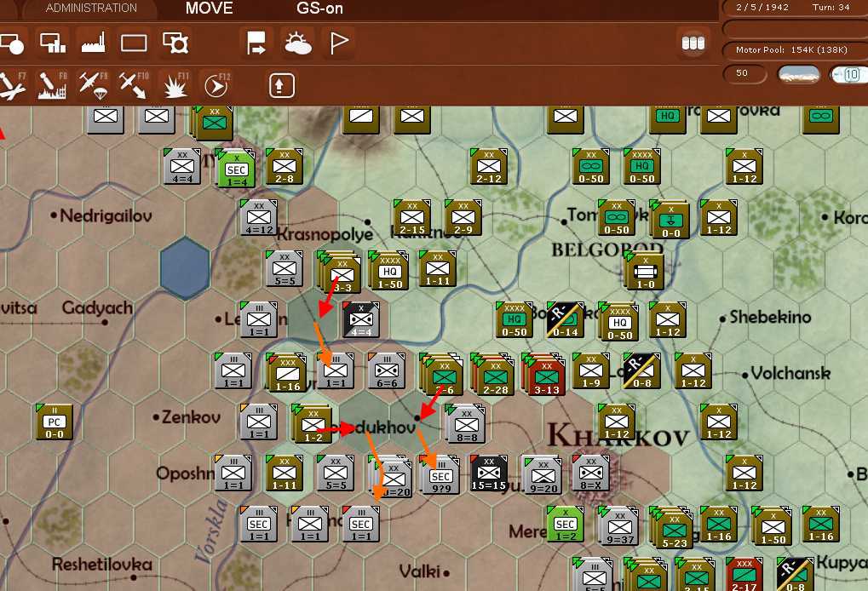868x591 pixels.
Task: Toggle the GS-on ground support indicator
Action: pos(319,8)
